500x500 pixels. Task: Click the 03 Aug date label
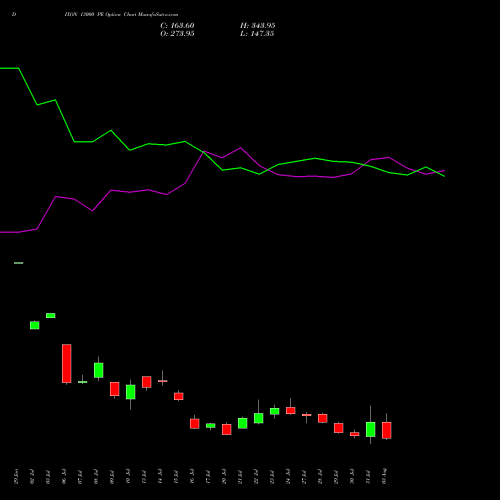[x=384, y=476]
